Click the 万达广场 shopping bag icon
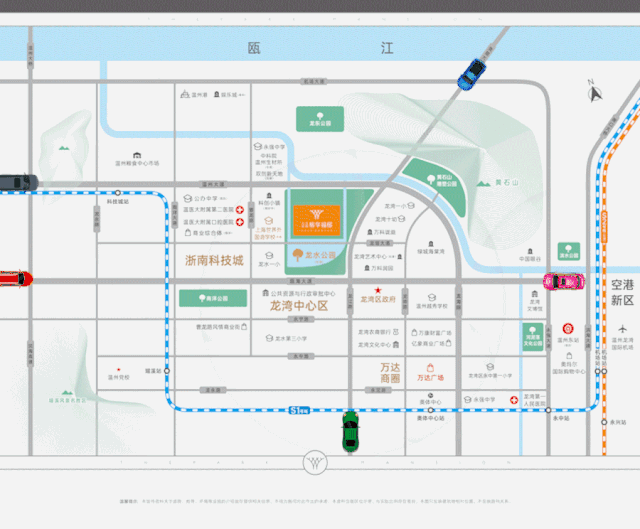Screen dimensions: 640x529 click(x=429, y=367)
